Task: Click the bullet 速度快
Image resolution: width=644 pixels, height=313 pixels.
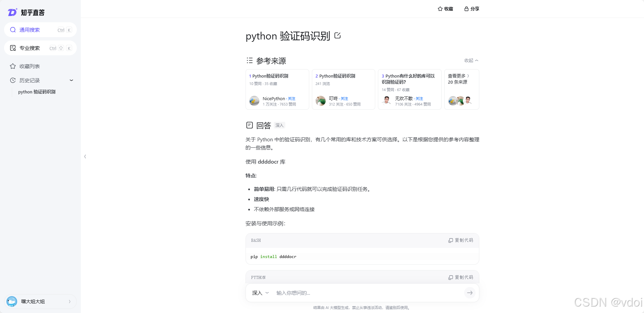Action: click(261, 199)
